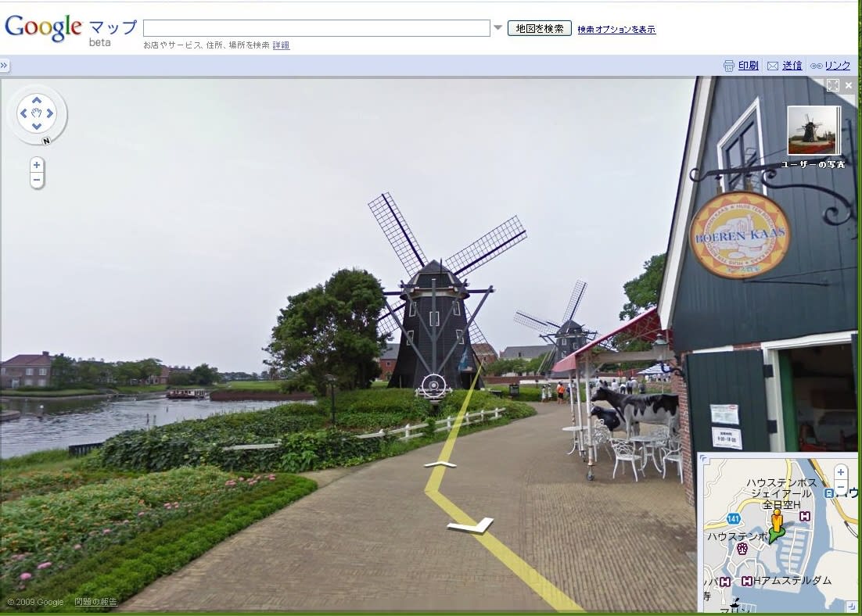The width and height of the screenshot is (862, 616).
Task: Zoom out on the Street View image
Action: click(37, 181)
